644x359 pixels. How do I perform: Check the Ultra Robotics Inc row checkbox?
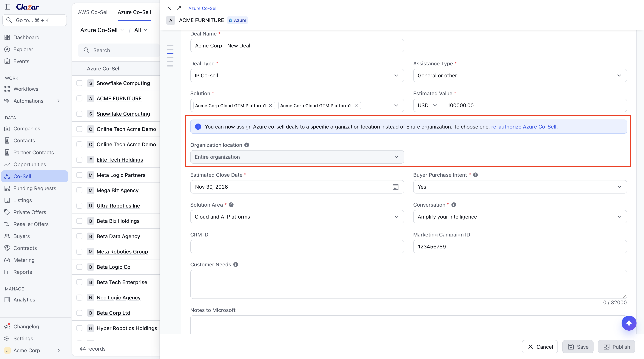click(x=79, y=206)
